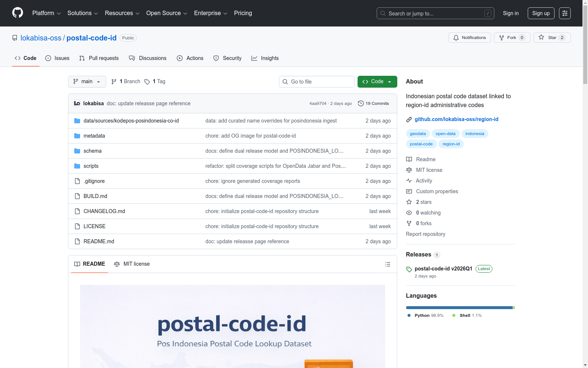Open the Security tab

click(x=227, y=58)
